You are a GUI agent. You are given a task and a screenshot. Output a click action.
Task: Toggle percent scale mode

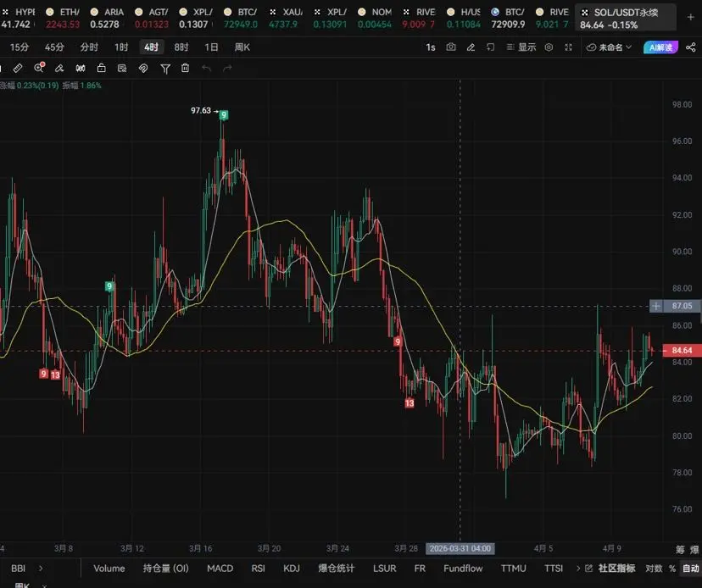click(x=672, y=569)
